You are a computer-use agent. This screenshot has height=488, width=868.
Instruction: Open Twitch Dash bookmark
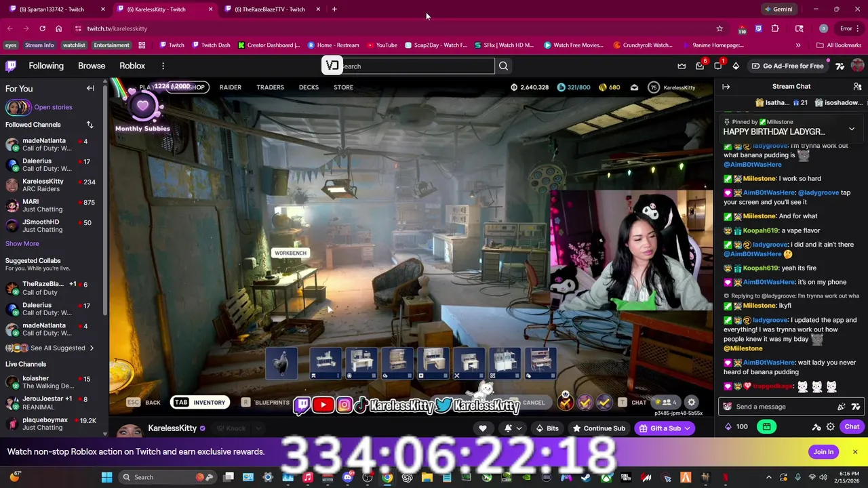211,45
